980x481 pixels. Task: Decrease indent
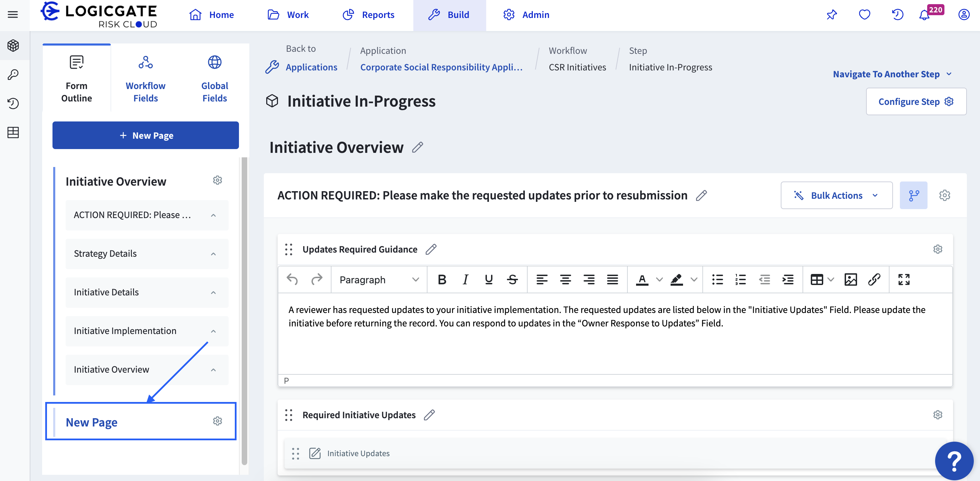coord(764,279)
